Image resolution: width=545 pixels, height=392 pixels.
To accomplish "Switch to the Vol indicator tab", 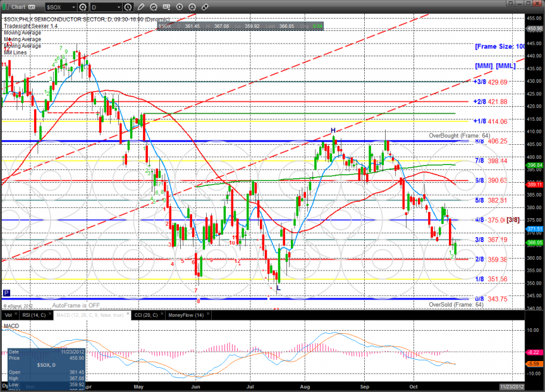I will coord(8,315).
